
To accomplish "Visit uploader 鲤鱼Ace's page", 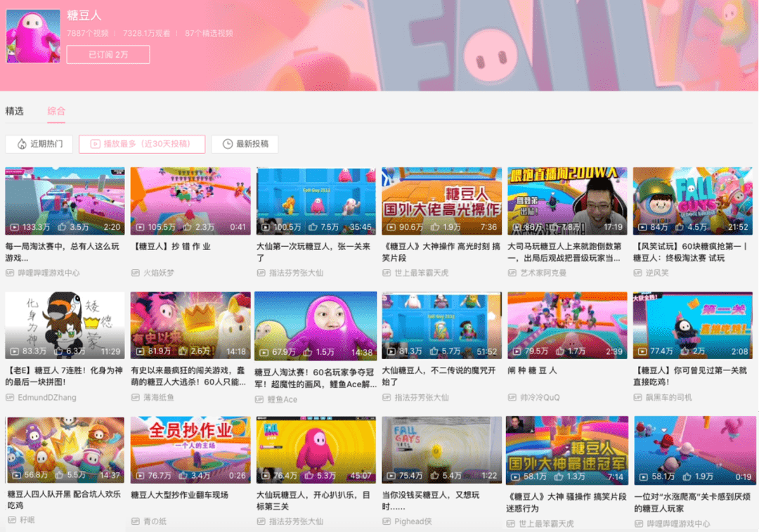I will coord(282,399).
